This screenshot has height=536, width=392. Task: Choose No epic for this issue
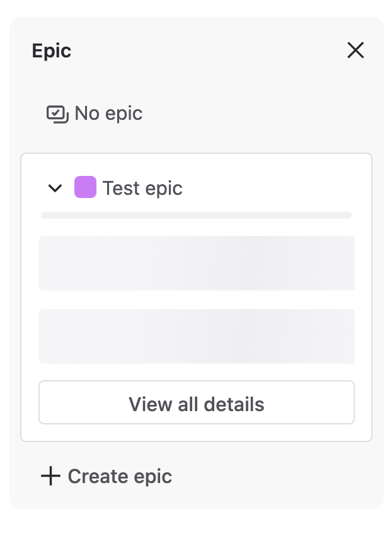(95, 114)
